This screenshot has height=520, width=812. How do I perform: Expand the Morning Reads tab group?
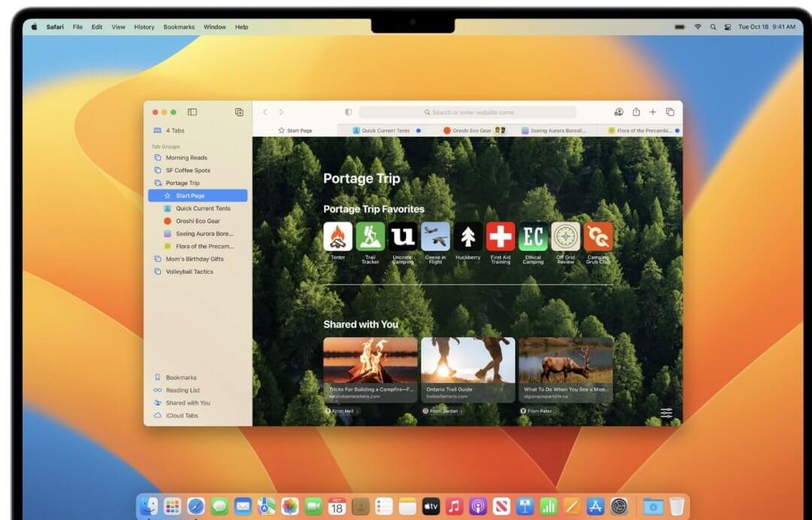(x=186, y=157)
